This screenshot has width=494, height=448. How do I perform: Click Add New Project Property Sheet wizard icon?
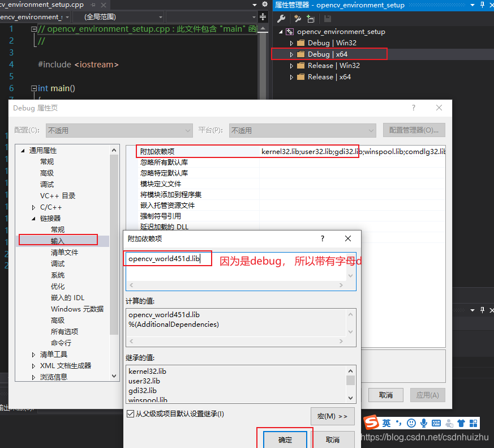pos(297,19)
